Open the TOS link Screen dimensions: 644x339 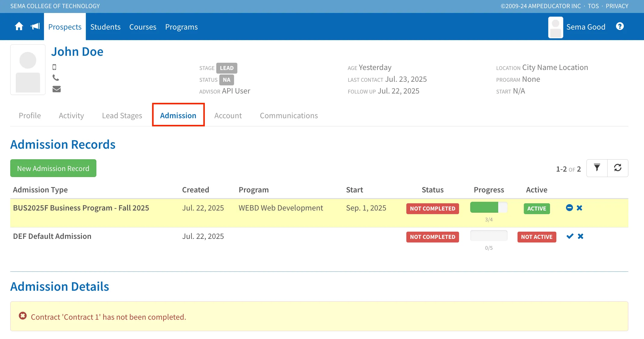point(593,6)
